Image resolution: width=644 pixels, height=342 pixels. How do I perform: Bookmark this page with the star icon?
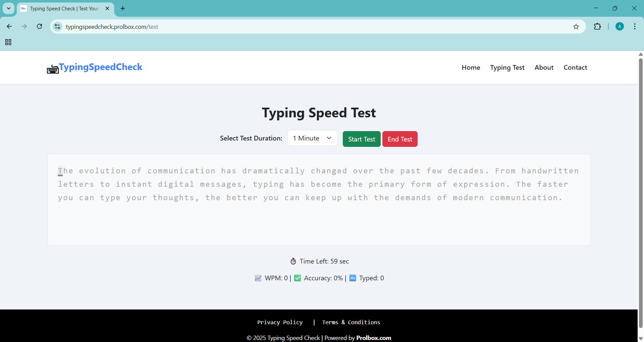576,27
